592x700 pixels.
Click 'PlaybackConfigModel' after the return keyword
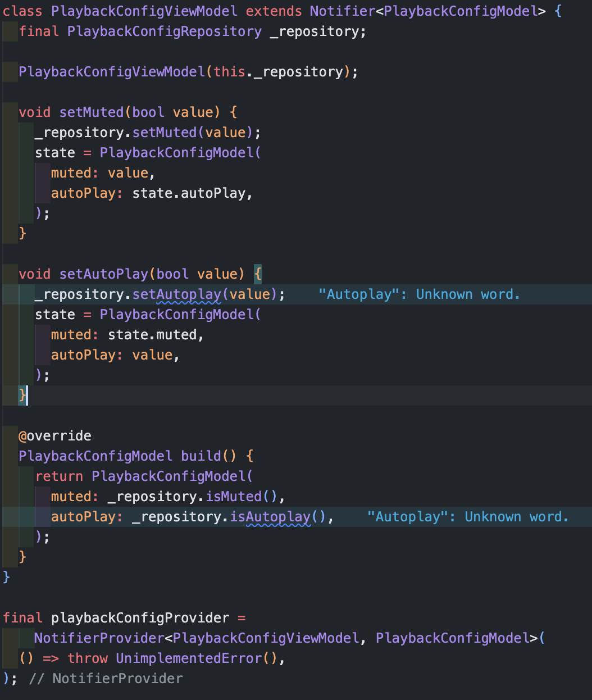pos(169,476)
